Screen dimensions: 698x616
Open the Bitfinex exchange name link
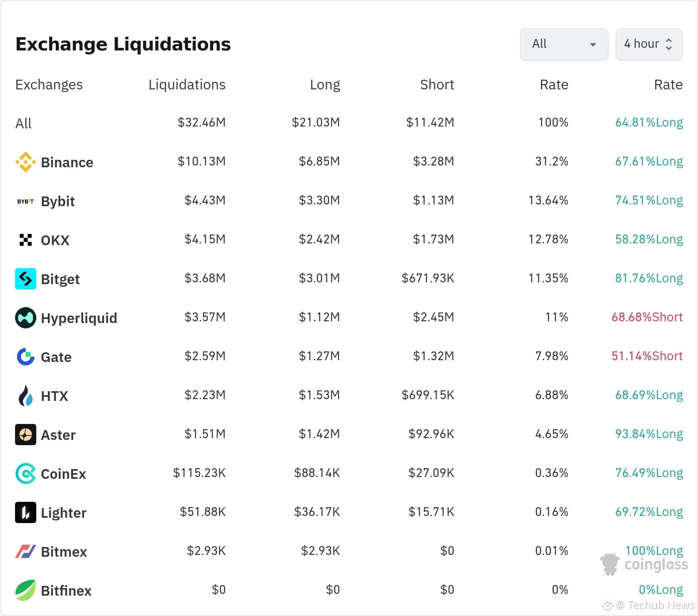(x=66, y=591)
